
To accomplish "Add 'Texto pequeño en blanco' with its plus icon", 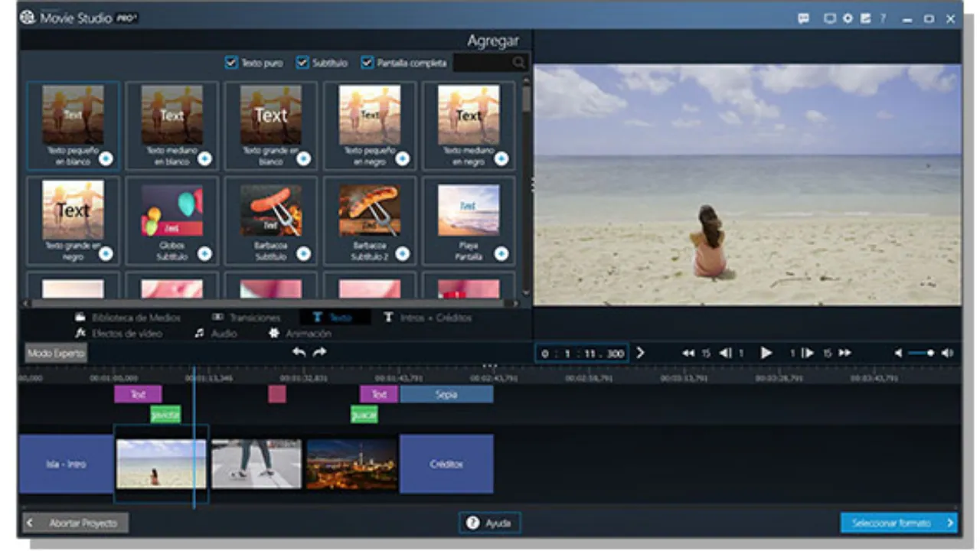I will point(106,158).
